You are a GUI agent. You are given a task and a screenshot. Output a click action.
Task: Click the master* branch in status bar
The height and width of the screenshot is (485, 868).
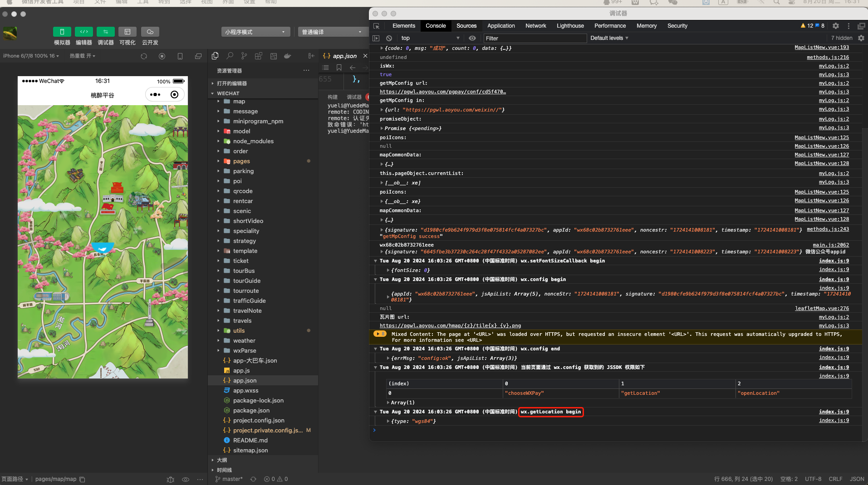tap(229, 479)
